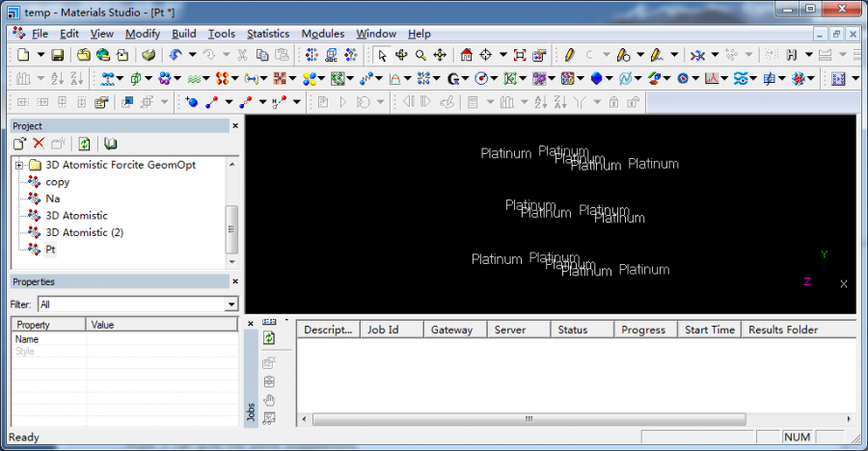Open the Sketch Fragment dropdown arrow

click(x=674, y=55)
